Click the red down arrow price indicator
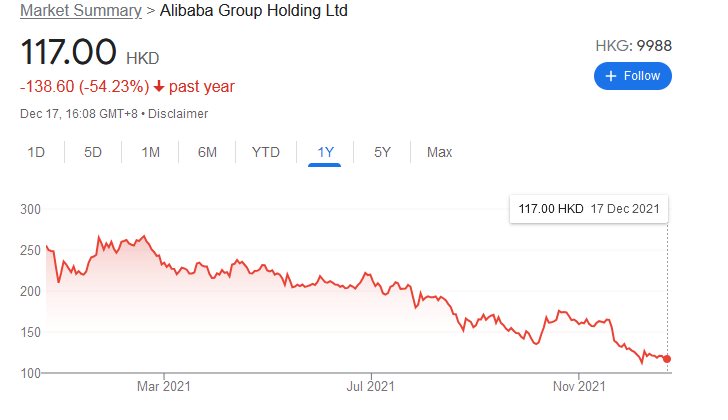 (x=158, y=87)
